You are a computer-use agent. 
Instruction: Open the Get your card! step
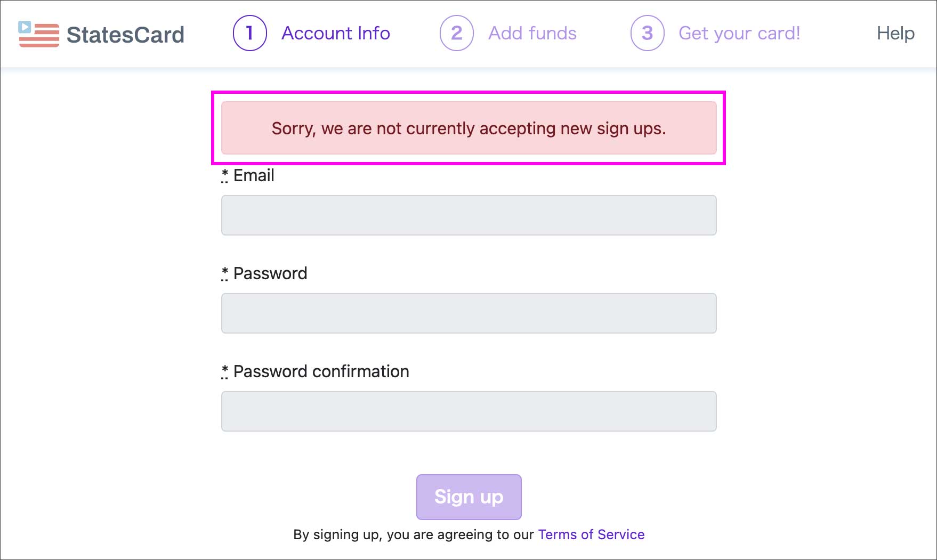coord(739,33)
